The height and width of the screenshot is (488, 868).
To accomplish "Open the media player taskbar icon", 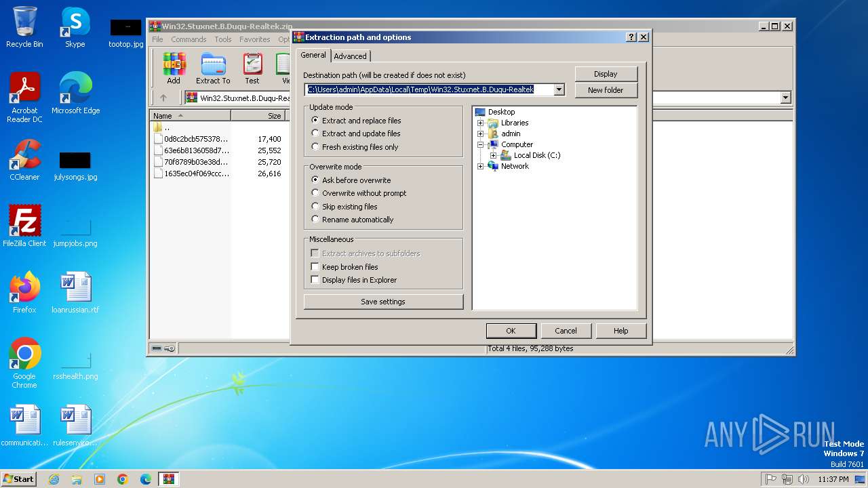I will coord(100,479).
